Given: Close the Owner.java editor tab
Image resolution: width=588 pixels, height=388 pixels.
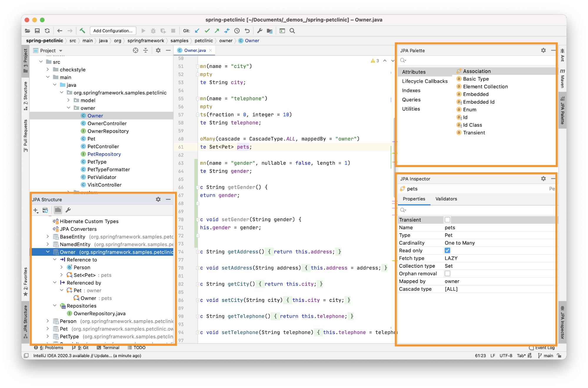Looking at the screenshot, I should point(210,50).
